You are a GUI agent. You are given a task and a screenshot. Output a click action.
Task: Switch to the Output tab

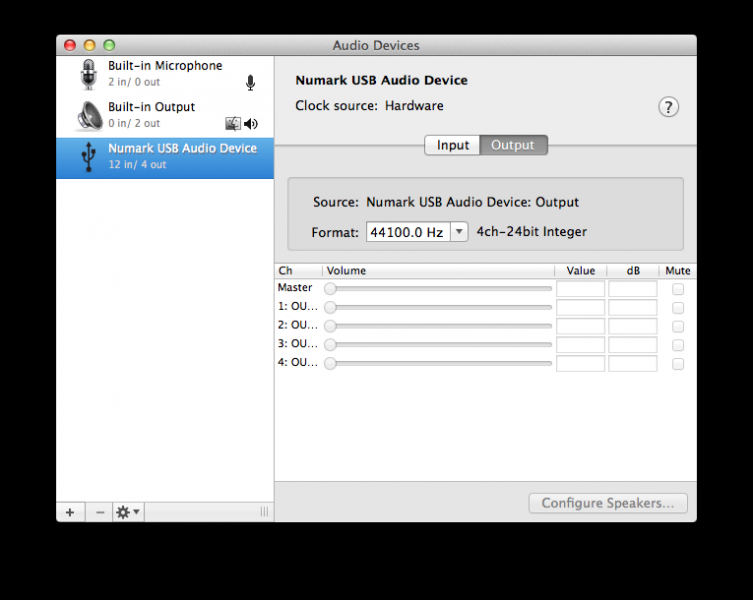[513, 145]
